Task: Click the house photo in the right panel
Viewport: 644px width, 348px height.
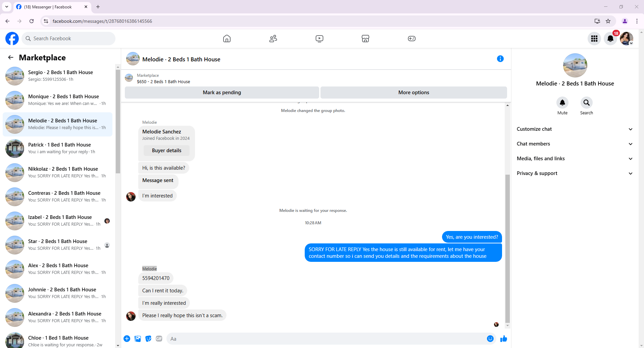Action: coord(575,65)
